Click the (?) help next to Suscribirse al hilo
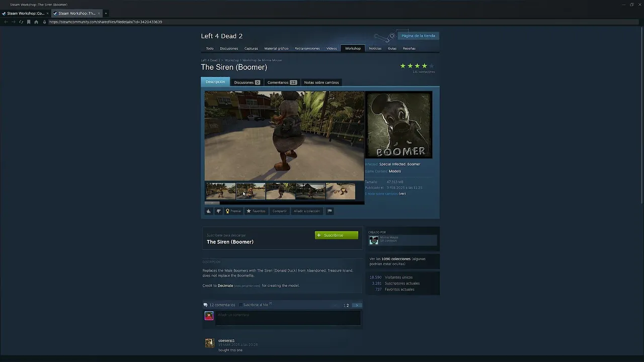This screenshot has height=362, width=644. [271, 304]
